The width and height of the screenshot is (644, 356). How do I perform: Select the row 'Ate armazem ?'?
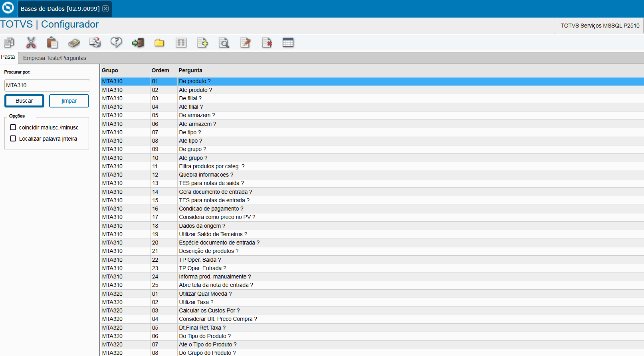click(372, 124)
